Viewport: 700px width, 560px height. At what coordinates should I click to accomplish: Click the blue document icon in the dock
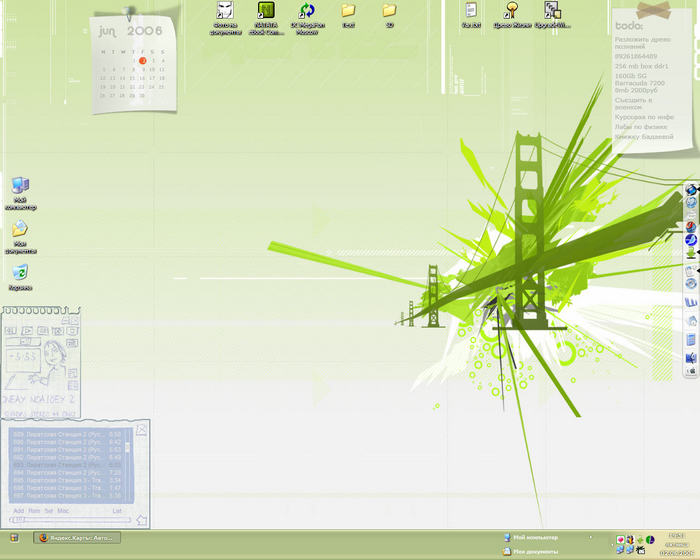[691, 340]
